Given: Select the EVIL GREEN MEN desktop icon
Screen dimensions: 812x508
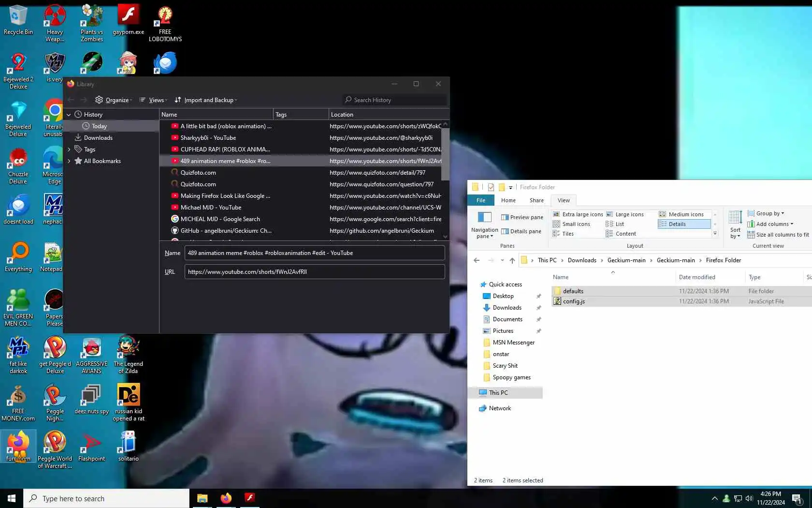Looking at the screenshot, I should pyautogui.click(x=18, y=308).
